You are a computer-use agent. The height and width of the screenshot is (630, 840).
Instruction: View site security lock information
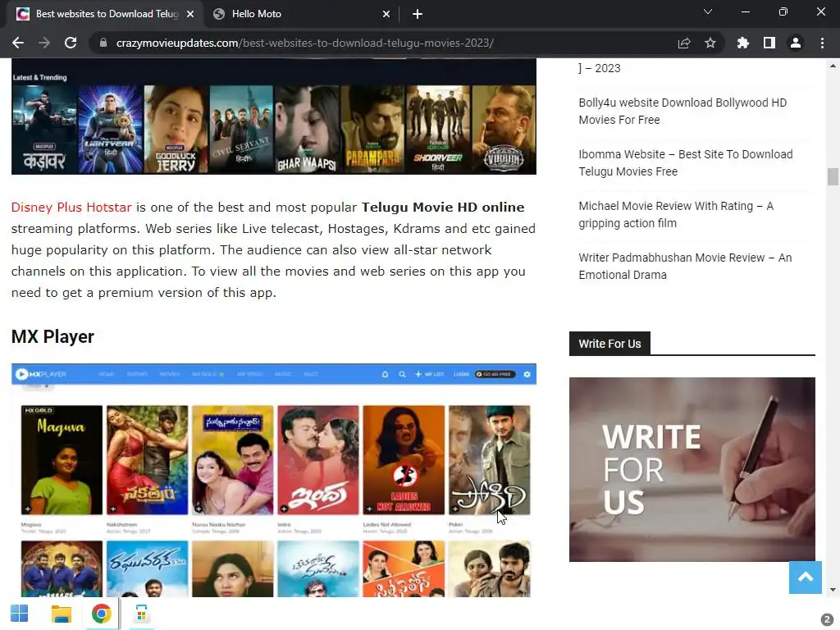103,43
